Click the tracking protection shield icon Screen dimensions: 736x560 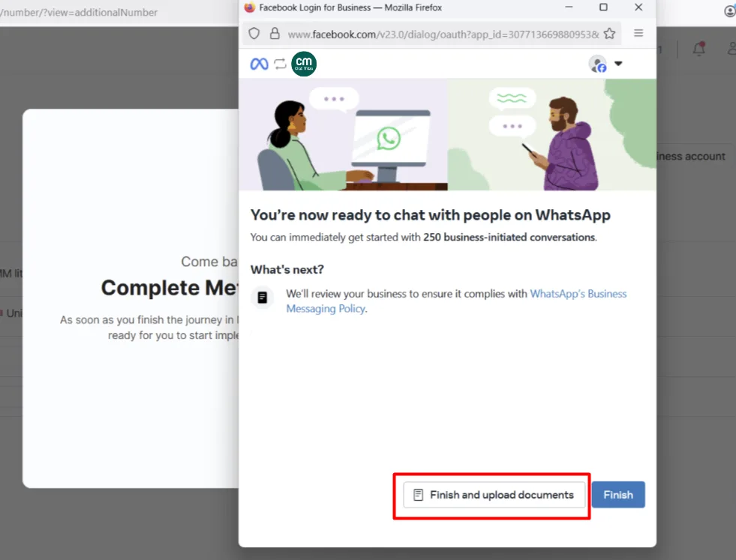click(x=254, y=34)
